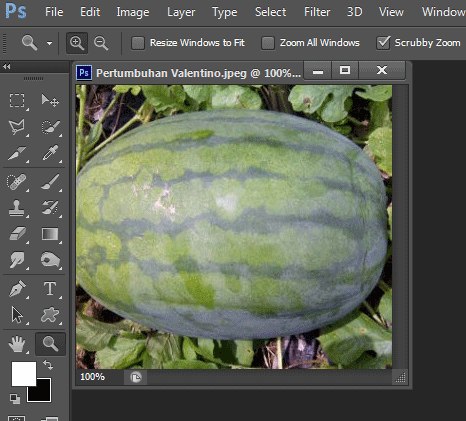This screenshot has width=466, height=421.
Task: Activate the Gradient tool
Action: click(50, 234)
